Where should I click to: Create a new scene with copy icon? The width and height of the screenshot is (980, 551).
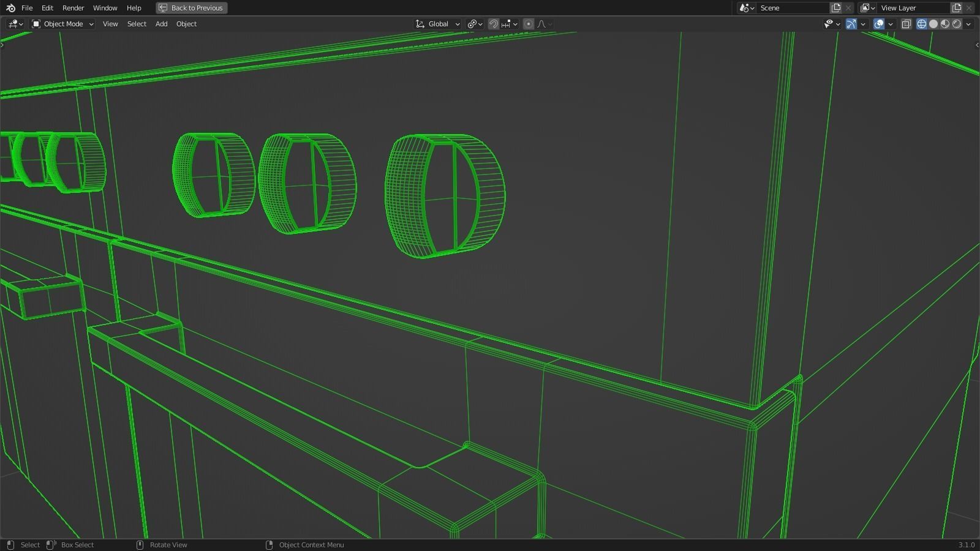pyautogui.click(x=836, y=8)
